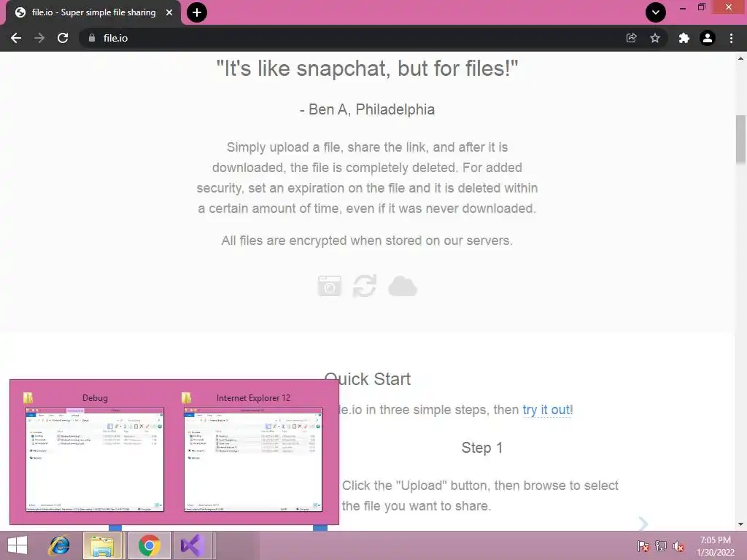Open Windows Start button

click(x=18, y=545)
